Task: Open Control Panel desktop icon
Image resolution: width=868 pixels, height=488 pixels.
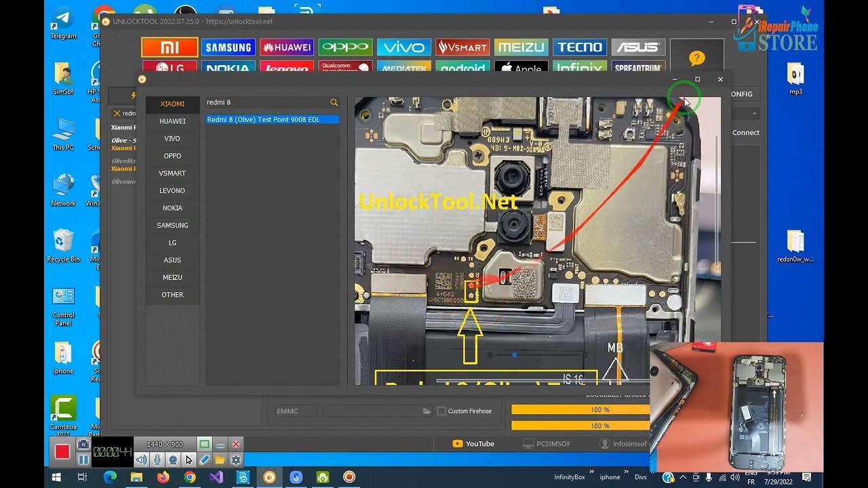Action: tap(63, 306)
